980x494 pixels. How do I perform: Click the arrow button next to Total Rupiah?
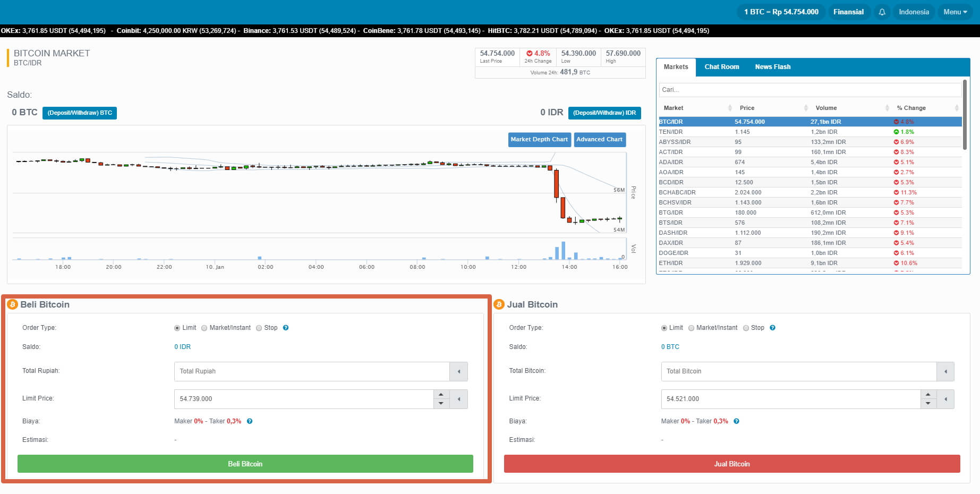pos(458,371)
